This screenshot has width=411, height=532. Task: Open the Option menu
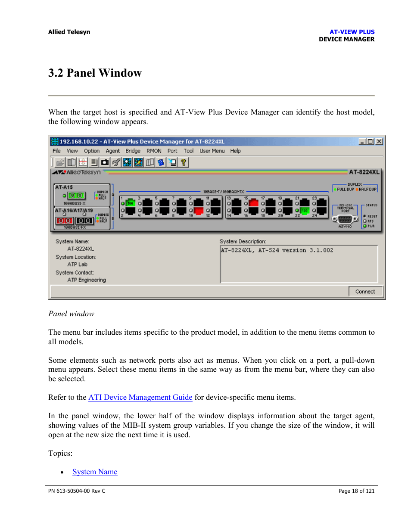(x=91, y=151)
